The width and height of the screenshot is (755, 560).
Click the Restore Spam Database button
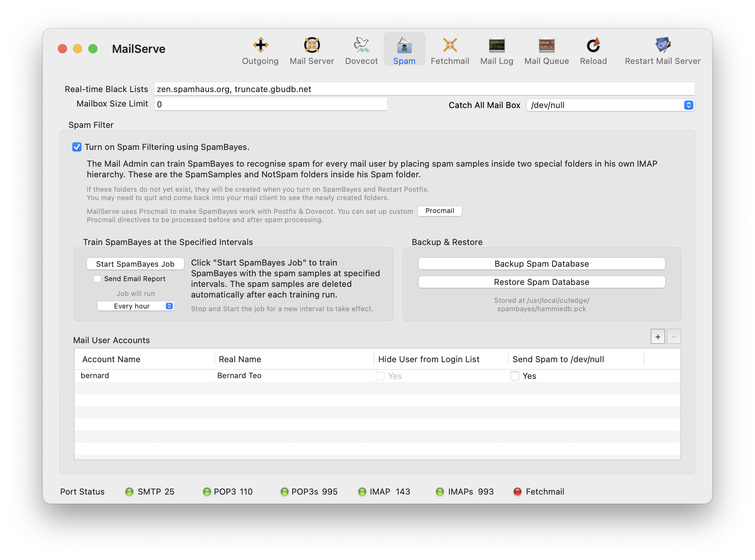542,282
